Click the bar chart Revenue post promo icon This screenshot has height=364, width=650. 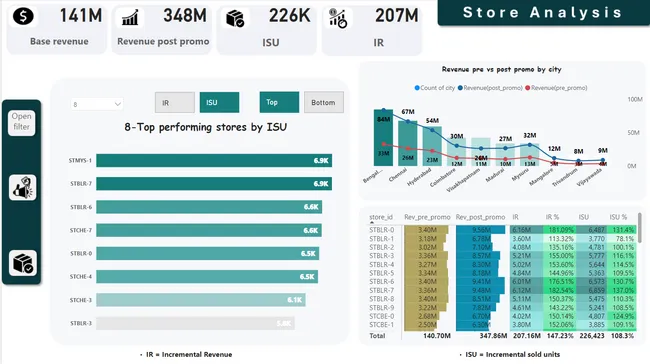pyautogui.click(x=130, y=18)
